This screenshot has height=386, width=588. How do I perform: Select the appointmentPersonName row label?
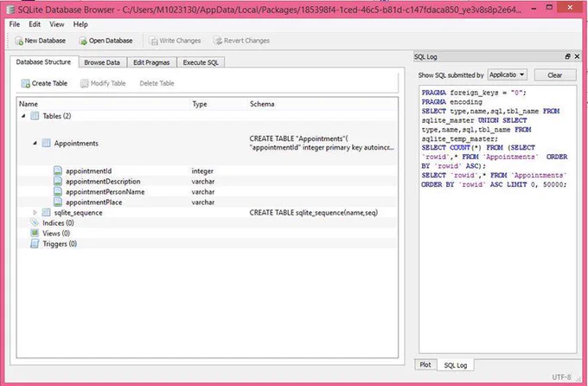click(x=105, y=192)
